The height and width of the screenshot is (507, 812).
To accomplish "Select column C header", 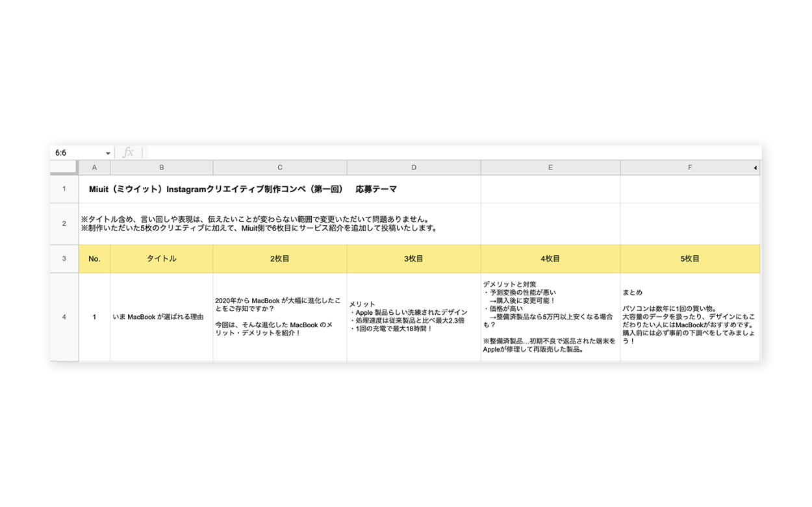I will 279,167.
